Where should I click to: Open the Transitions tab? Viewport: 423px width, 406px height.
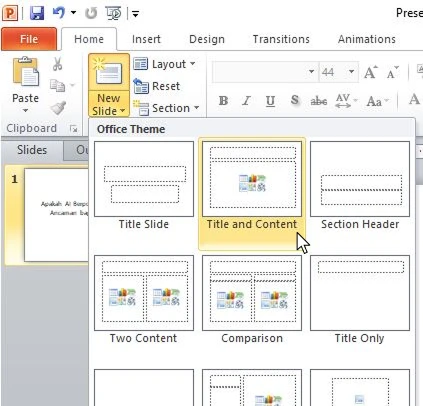tap(281, 39)
